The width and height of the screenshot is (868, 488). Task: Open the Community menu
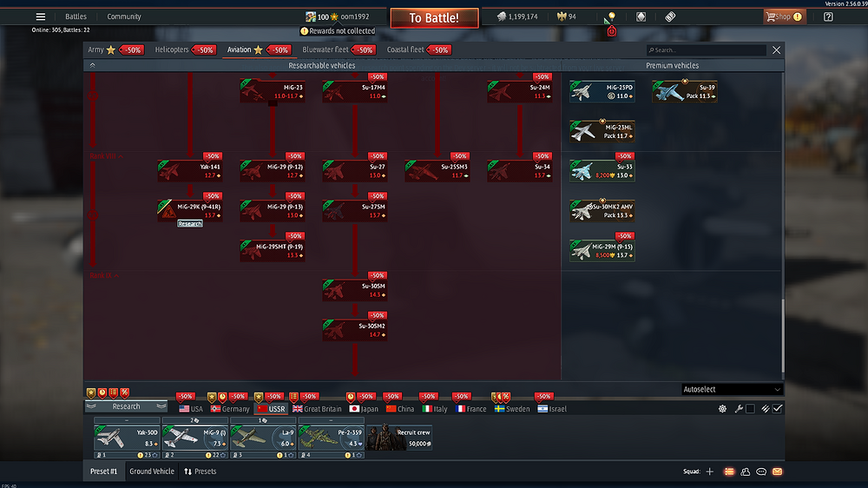(124, 16)
